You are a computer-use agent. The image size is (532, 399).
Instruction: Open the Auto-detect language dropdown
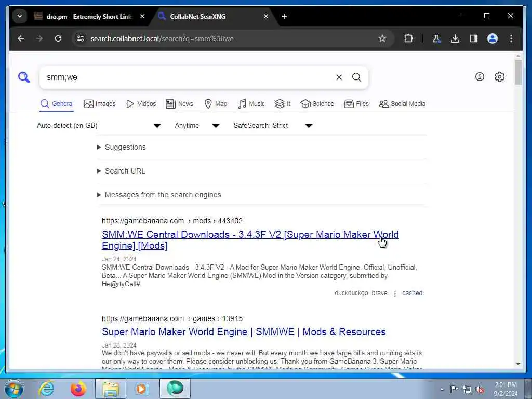(99, 126)
